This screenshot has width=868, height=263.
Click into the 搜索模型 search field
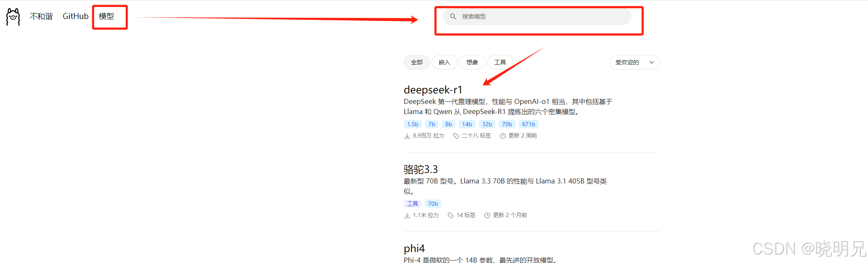coord(537,16)
